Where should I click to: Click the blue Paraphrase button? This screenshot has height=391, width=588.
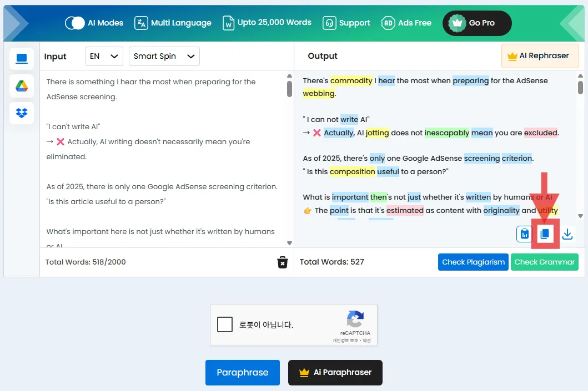243,373
